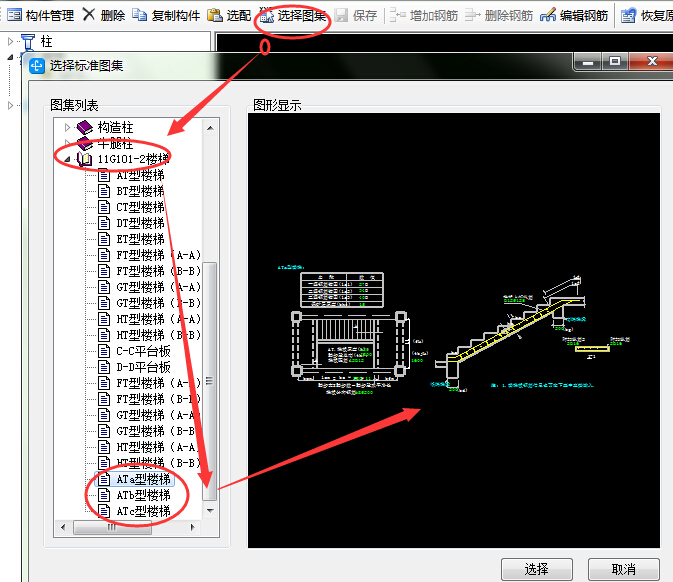Image resolution: width=673 pixels, height=582 pixels.
Task: Click the 复制构件 copy icon
Action: click(139, 15)
